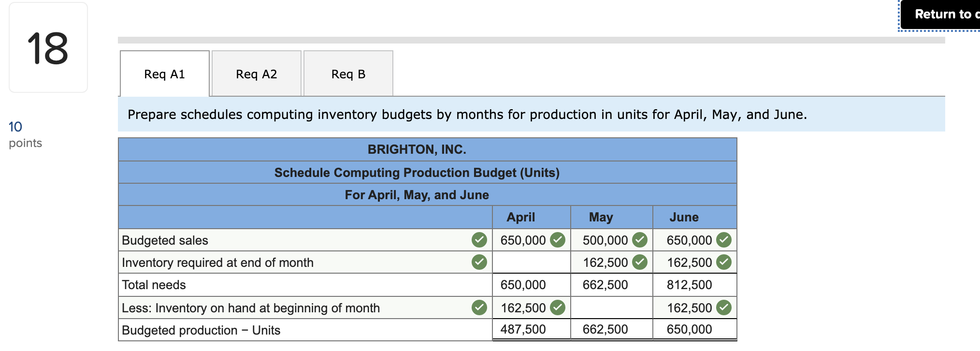Click May total needs value 662,500
This screenshot has height=351, width=980.
click(605, 285)
